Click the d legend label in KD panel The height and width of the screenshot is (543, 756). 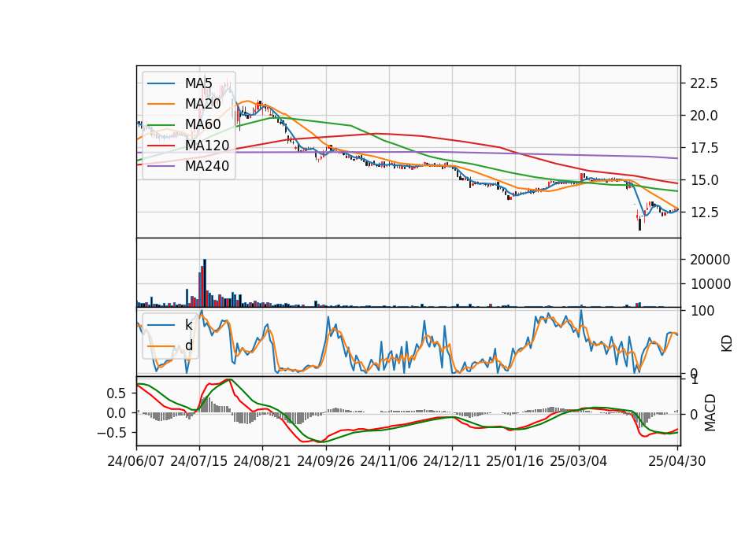pos(188,345)
